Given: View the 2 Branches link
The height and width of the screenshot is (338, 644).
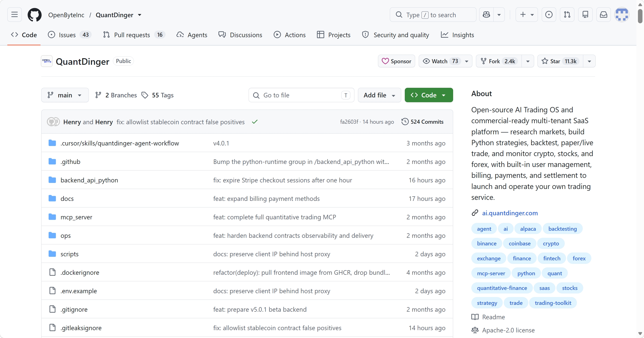Looking at the screenshot, I should [116, 95].
